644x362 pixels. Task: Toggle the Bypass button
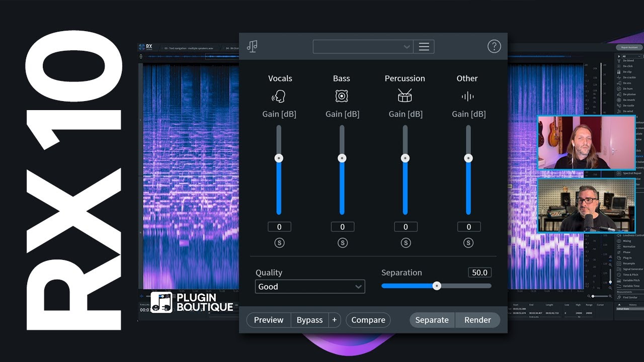[309, 320]
